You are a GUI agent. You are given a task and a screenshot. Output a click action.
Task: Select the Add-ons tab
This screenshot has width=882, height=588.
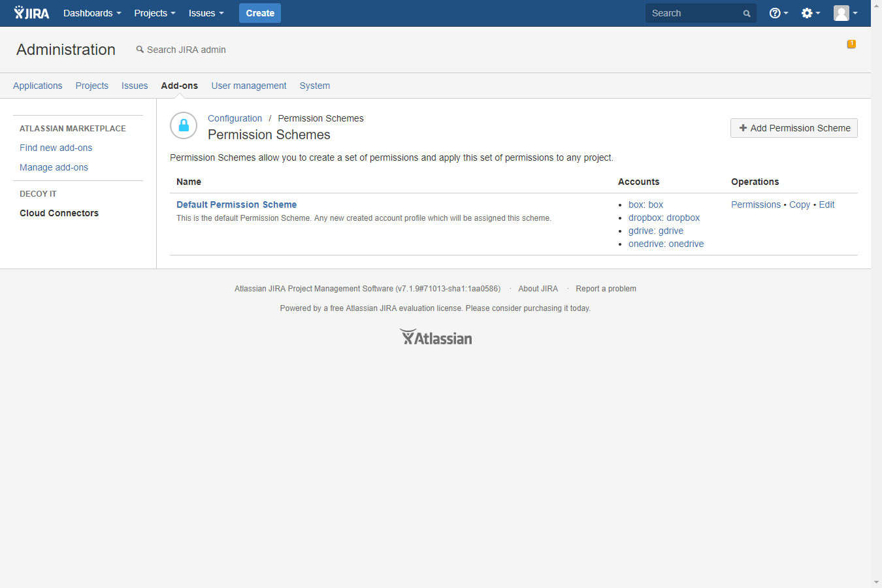click(x=180, y=86)
